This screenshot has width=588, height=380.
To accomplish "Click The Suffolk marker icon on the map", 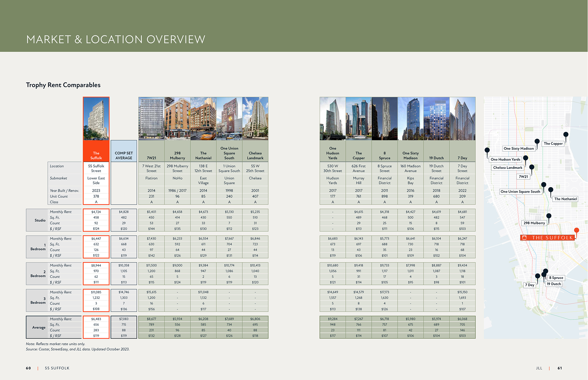I will [x=577, y=229].
